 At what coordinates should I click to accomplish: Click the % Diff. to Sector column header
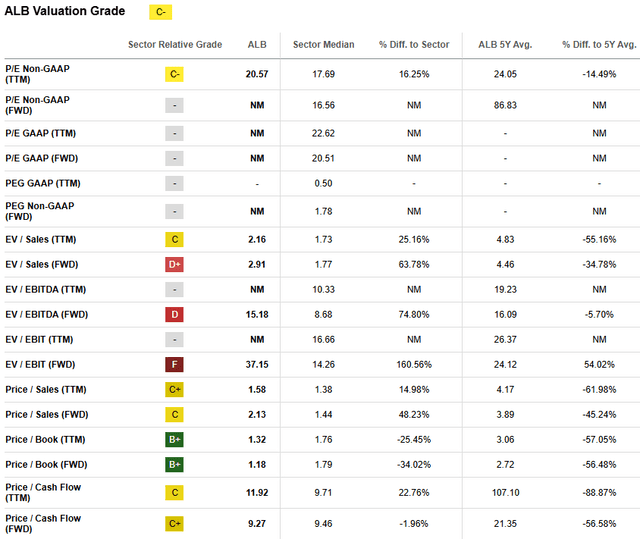click(x=413, y=45)
